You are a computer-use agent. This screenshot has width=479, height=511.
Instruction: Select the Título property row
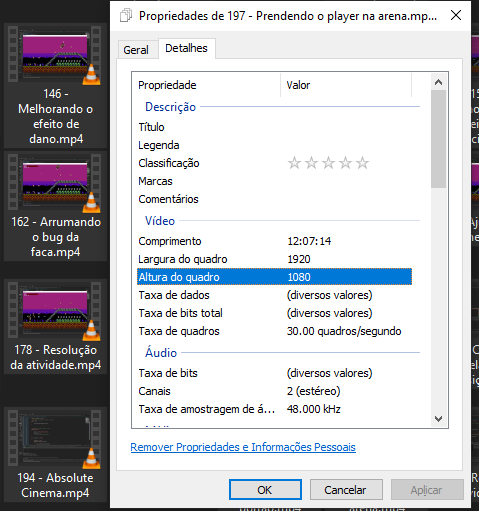pyautogui.click(x=274, y=127)
